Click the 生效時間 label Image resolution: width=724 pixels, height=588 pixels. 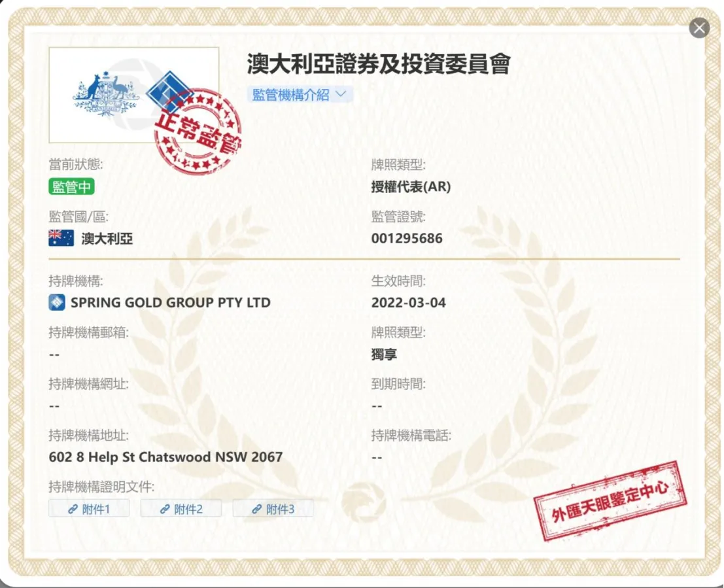pyautogui.click(x=398, y=281)
